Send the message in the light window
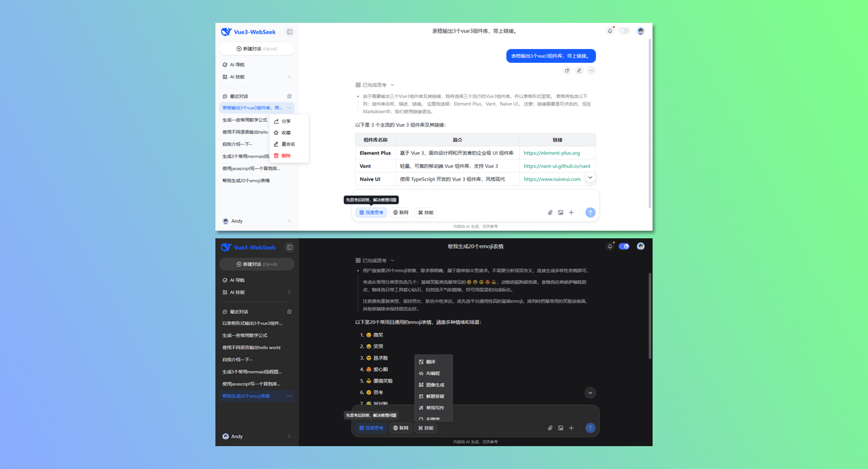Viewport: 868px width, 469px height. [590, 213]
